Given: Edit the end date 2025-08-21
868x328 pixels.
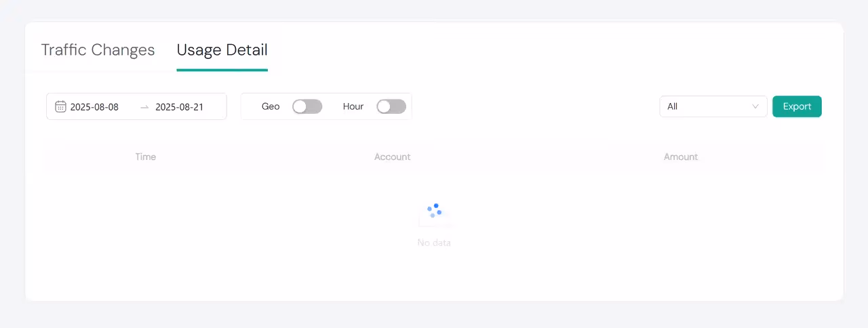Looking at the screenshot, I should (179, 107).
